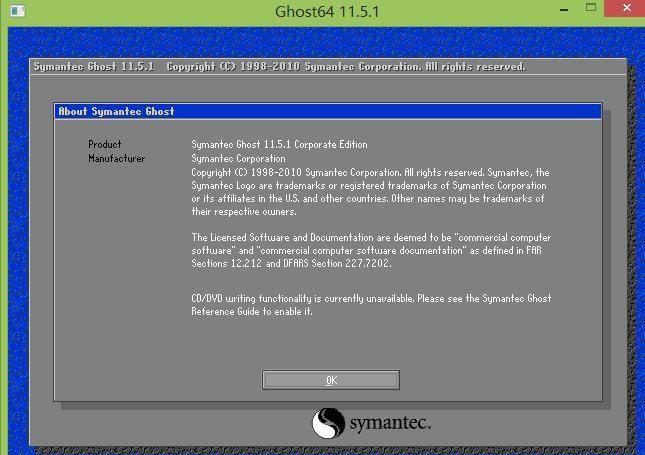
Task: Click the 'CD/DVD writing functionality' notice line
Action: 371,299
